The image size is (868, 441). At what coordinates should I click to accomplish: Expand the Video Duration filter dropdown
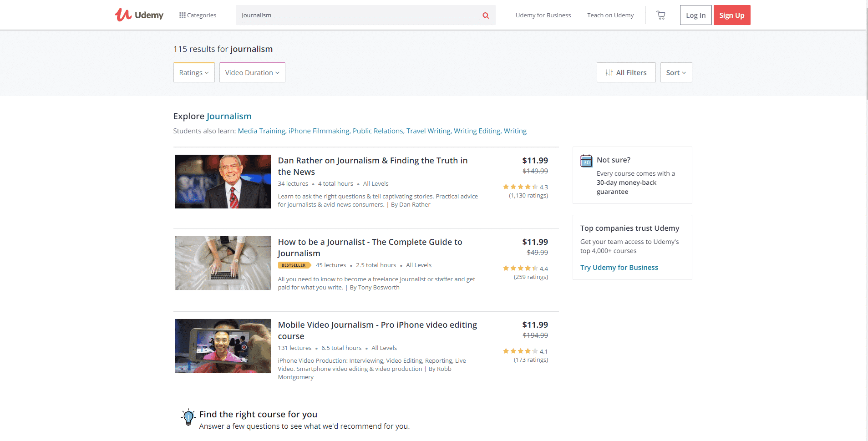pos(252,72)
